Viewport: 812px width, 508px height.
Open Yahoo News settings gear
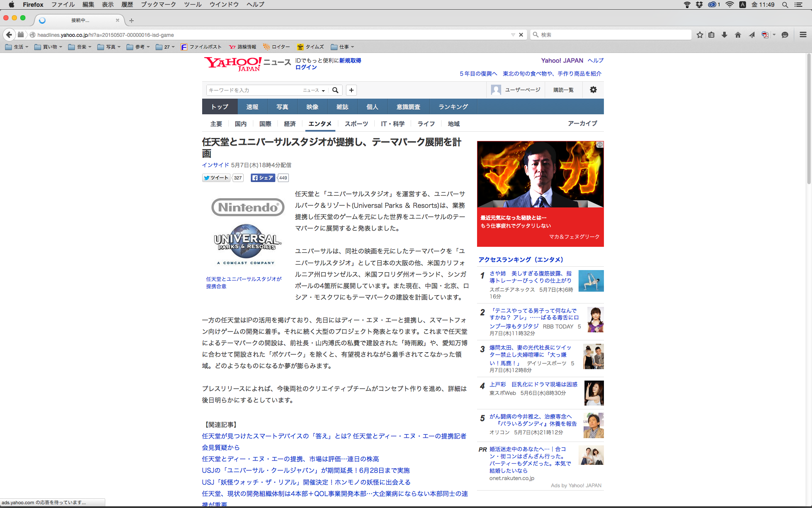pos(593,90)
